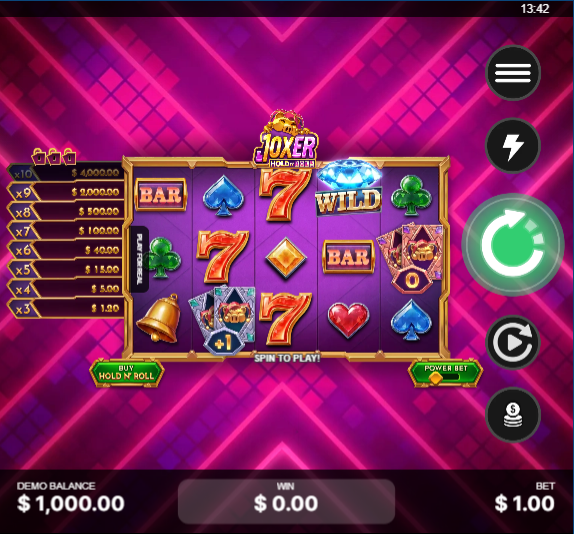Click the red heart symbol
The height and width of the screenshot is (534, 574).
[x=348, y=320]
